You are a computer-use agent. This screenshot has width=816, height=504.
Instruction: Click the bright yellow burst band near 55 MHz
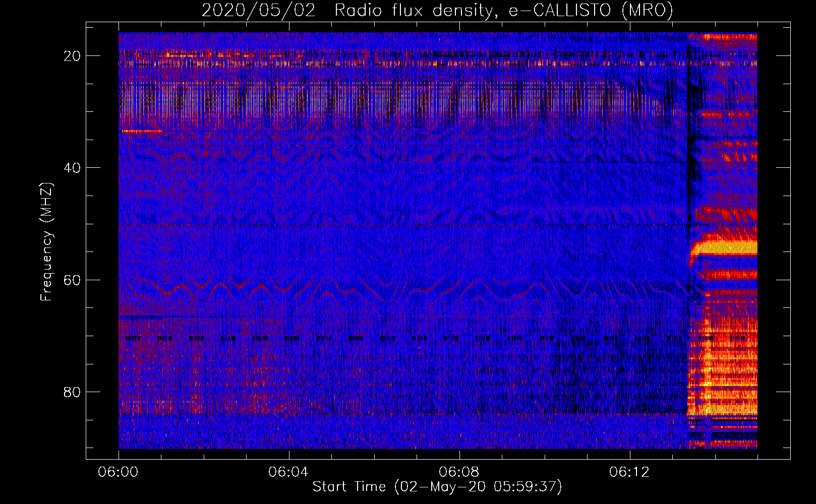(x=724, y=248)
